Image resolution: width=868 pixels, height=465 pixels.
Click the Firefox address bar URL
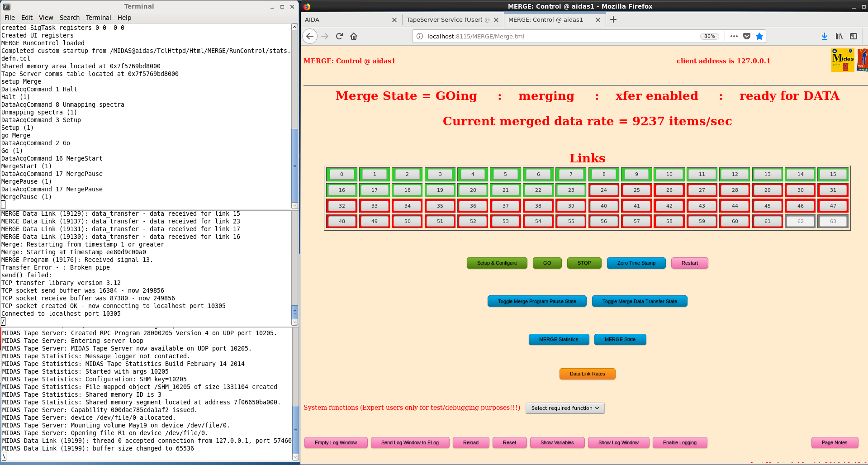pyautogui.click(x=476, y=36)
